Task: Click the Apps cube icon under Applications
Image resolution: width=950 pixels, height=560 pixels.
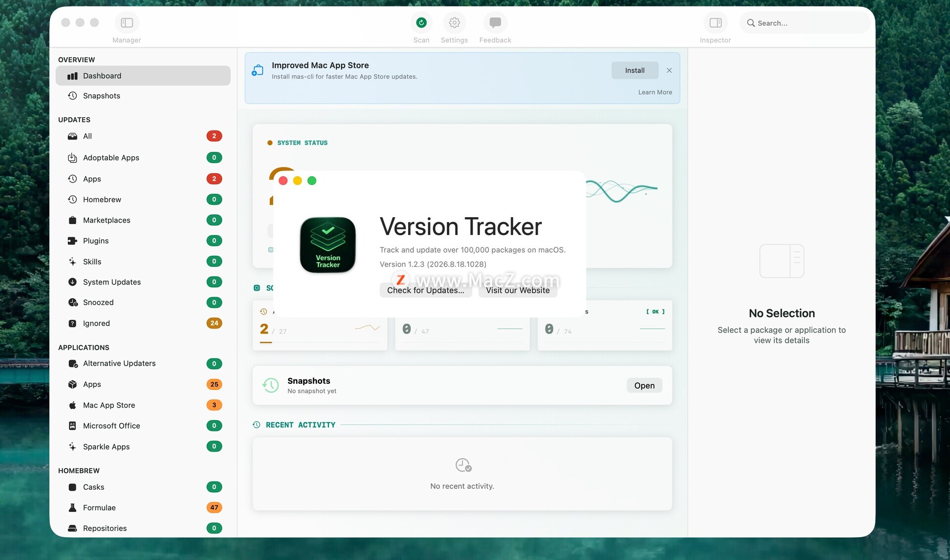Action: [72, 384]
